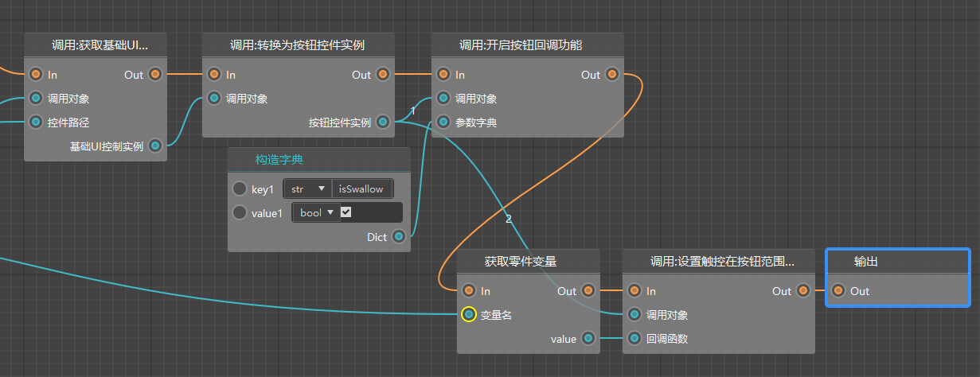Click the value output port of 获取零件变量

[588, 339]
